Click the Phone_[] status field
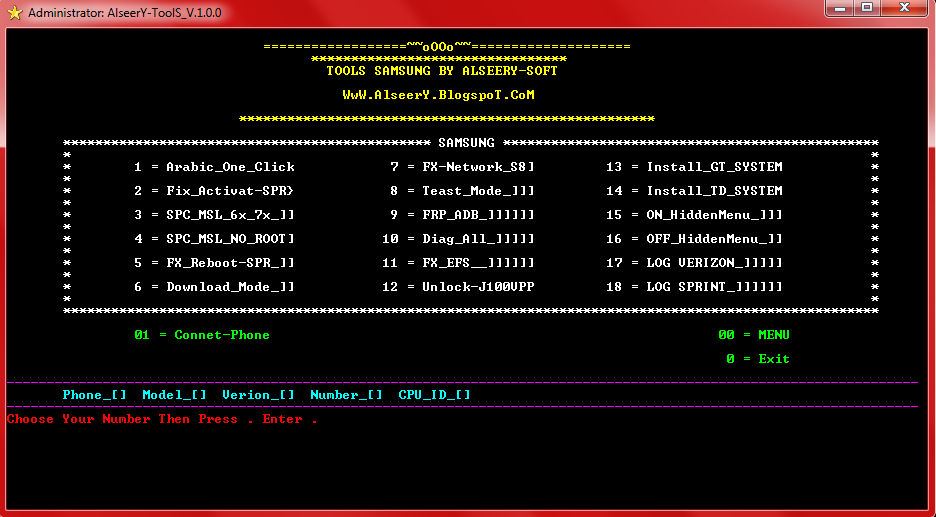The height and width of the screenshot is (517, 936). 94,395
